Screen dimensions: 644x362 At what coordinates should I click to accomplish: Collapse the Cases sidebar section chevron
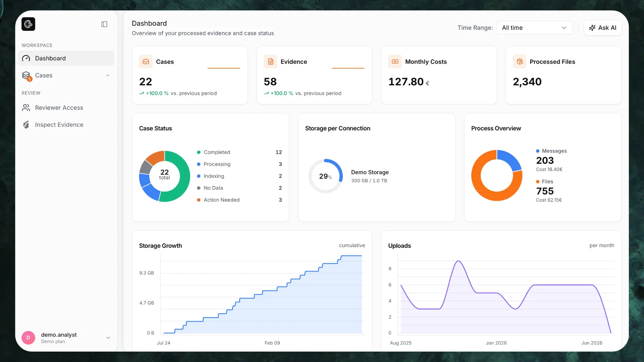pyautogui.click(x=108, y=75)
